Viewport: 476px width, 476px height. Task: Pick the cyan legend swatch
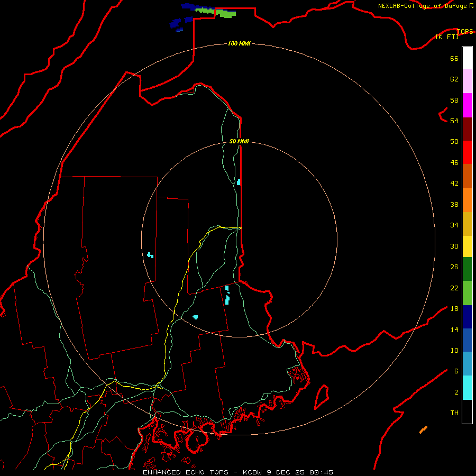coord(467,388)
